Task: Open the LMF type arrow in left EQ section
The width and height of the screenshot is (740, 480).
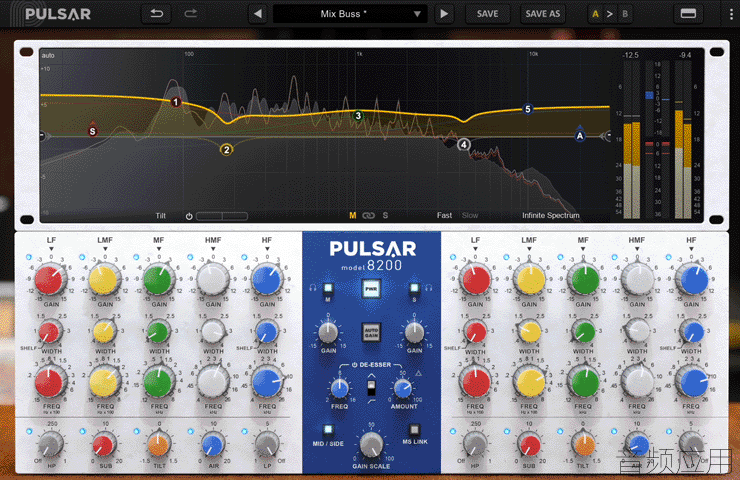Action: [x=105, y=249]
